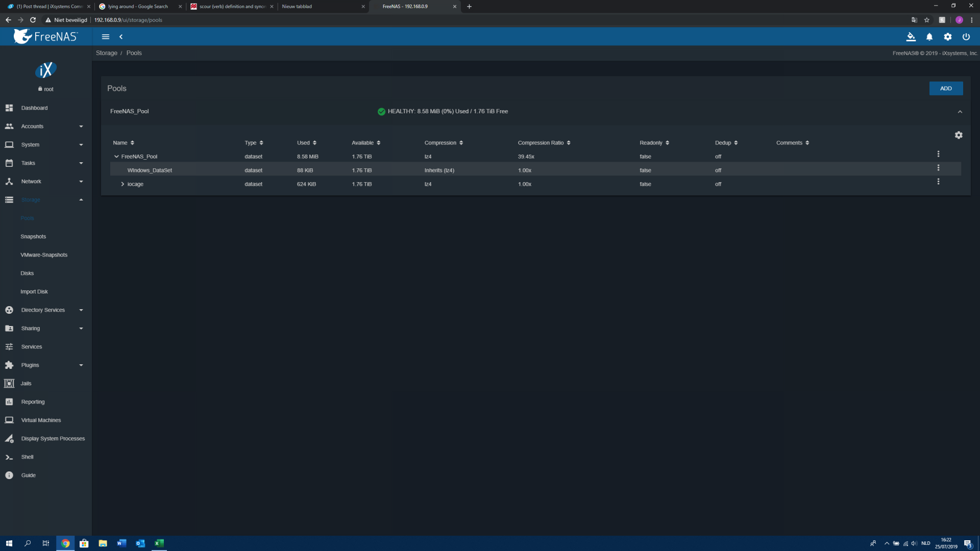Sort table by Type column
Screen dimensions: 980x551
point(254,143)
